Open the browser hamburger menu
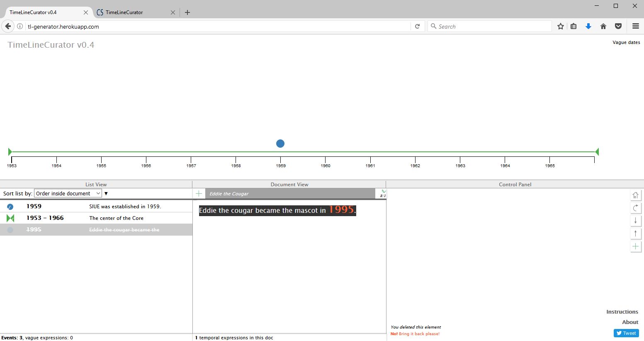644x341 pixels. (x=635, y=26)
